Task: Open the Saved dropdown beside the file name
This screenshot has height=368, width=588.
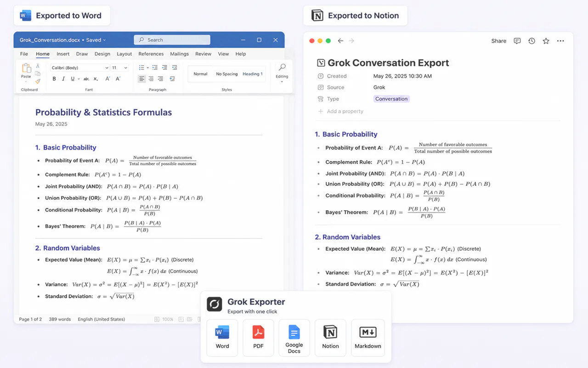Action: 96,40
